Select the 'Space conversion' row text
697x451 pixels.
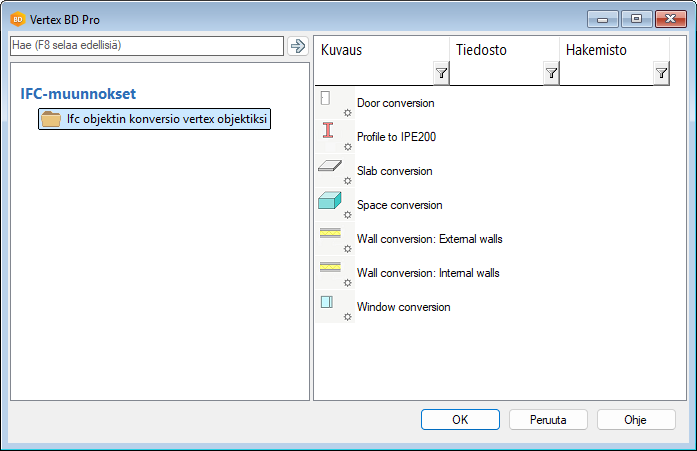click(x=400, y=205)
